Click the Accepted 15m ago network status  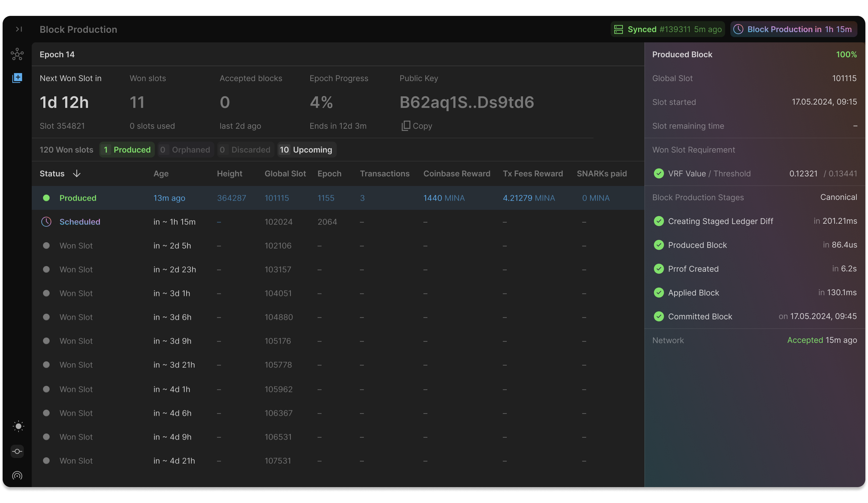click(822, 340)
